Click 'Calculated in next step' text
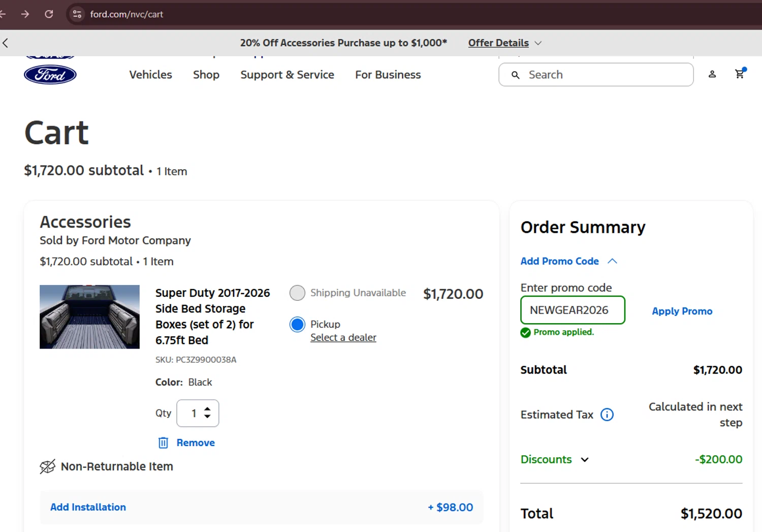 (695, 415)
